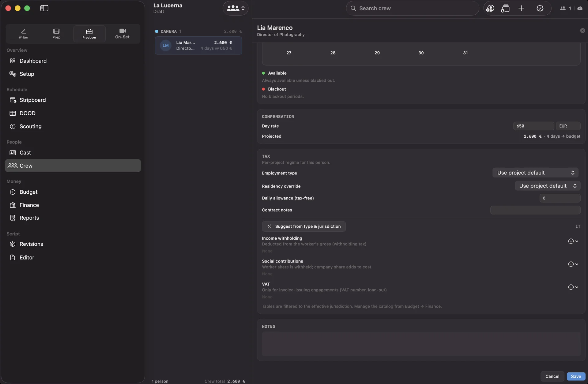Screen dimensions: 588x384
Task: Edit the Day rate field
Action: point(533,126)
